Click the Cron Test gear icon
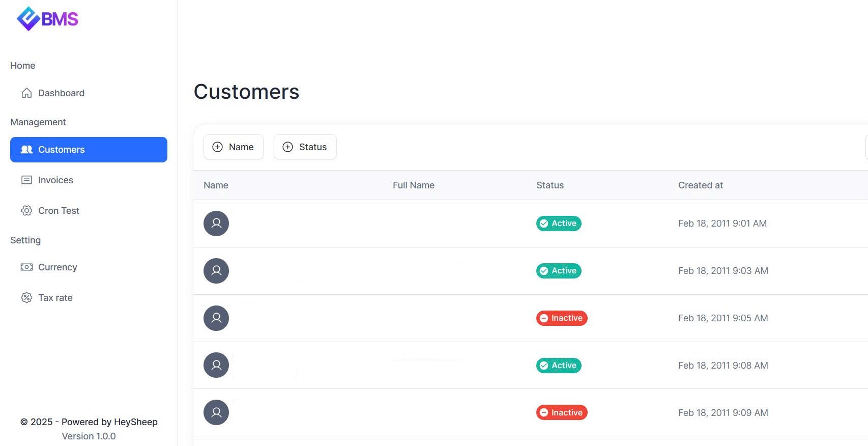 click(26, 211)
